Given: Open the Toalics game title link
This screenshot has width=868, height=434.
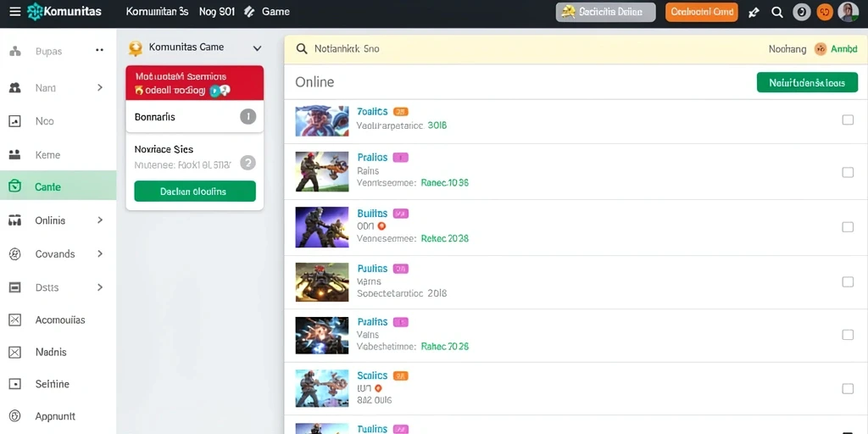Looking at the screenshot, I should (372, 111).
